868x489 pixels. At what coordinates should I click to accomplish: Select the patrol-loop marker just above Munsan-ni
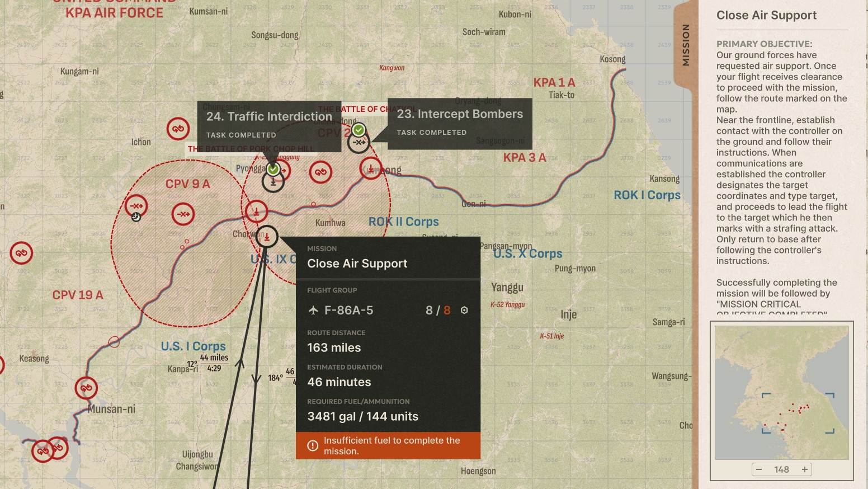point(86,388)
